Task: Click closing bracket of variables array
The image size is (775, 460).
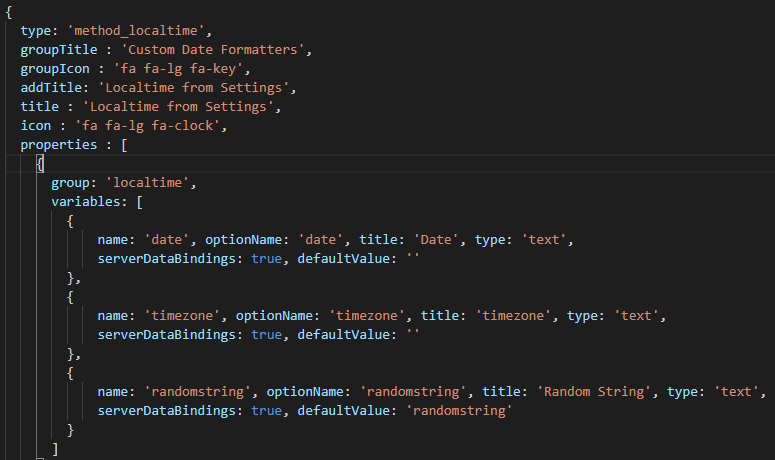Action: 55,449
